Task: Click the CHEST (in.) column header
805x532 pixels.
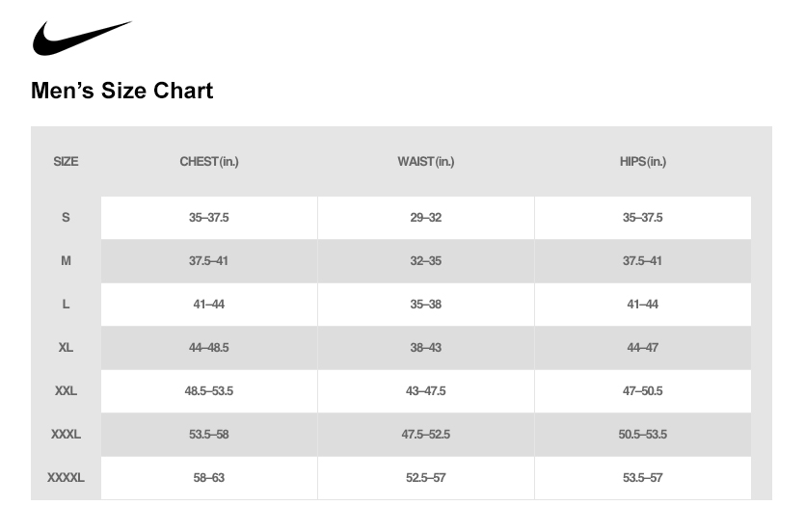Action: click(209, 162)
